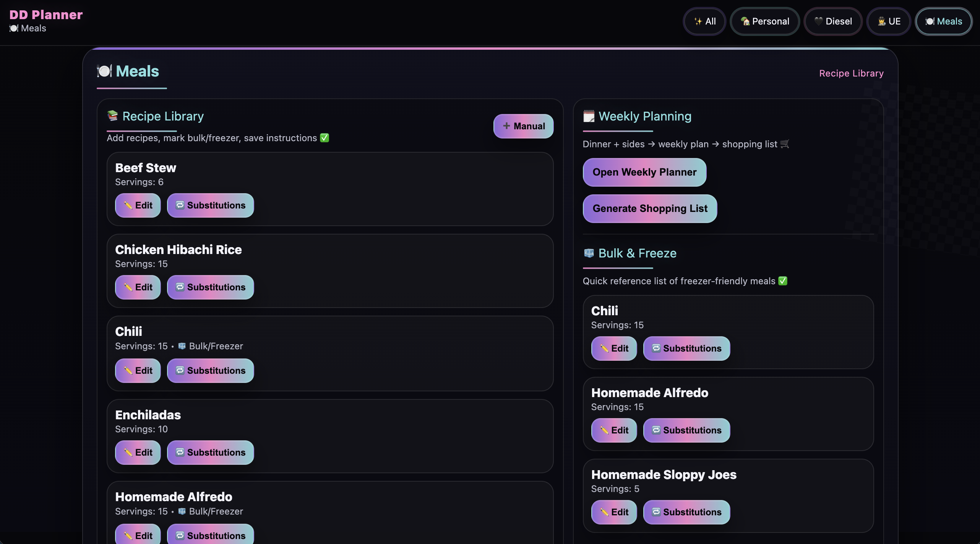This screenshot has width=980, height=544.
Task: Edit the Chicken Hibachi Rice recipe
Action: [138, 287]
